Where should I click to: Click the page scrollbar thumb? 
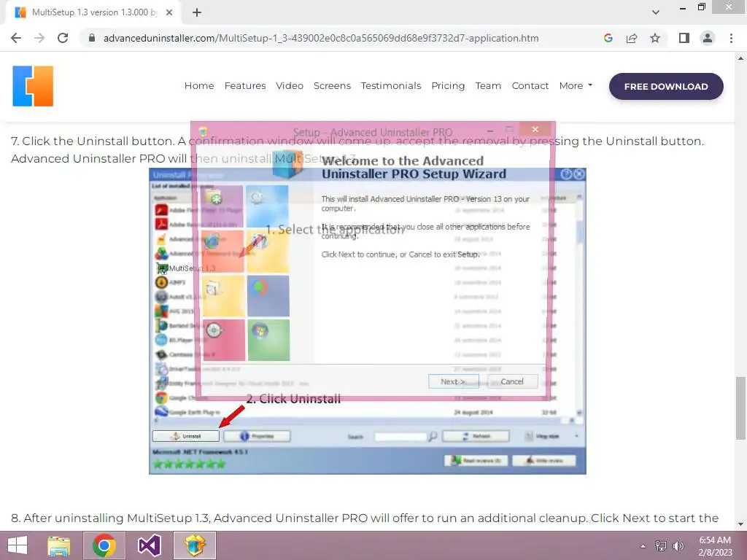pos(740,408)
